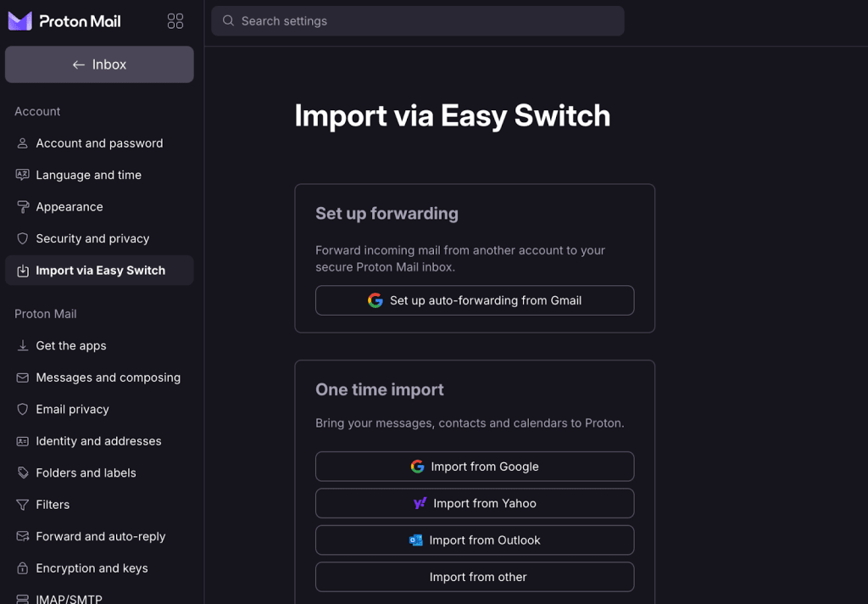Go back to Inbox
Viewport: 868px width, 604px height.
pyautogui.click(x=100, y=64)
